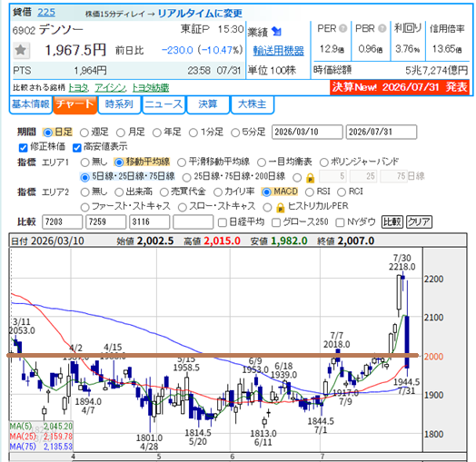The width and height of the screenshot is (476, 462).
Task: Click the 7/30 2218.0 high marker
Action: 402,262
